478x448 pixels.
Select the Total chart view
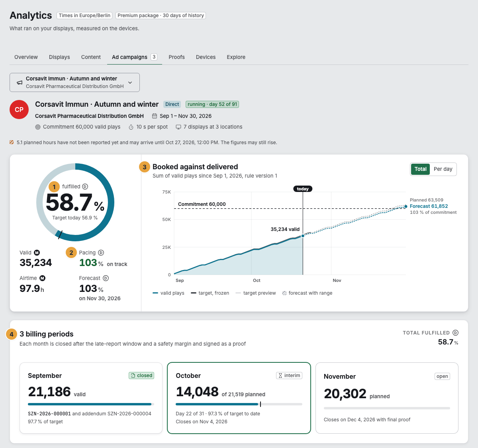420,169
